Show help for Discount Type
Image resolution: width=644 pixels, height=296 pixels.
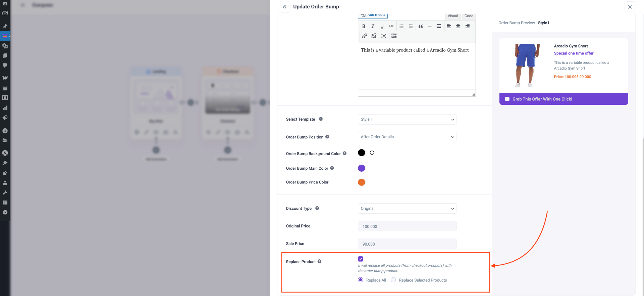coord(317,208)
